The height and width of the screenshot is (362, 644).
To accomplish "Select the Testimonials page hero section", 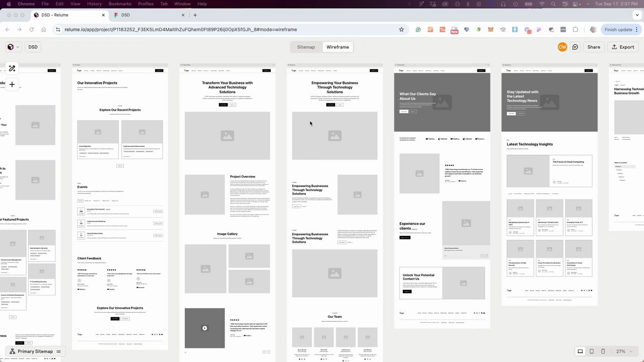I will (442, 103).
